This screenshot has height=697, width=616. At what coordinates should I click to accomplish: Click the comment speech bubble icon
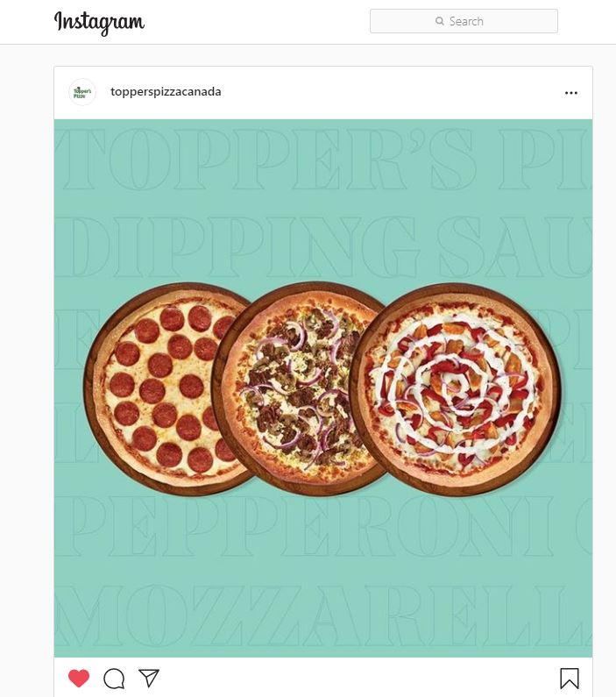tap(114, 679)
